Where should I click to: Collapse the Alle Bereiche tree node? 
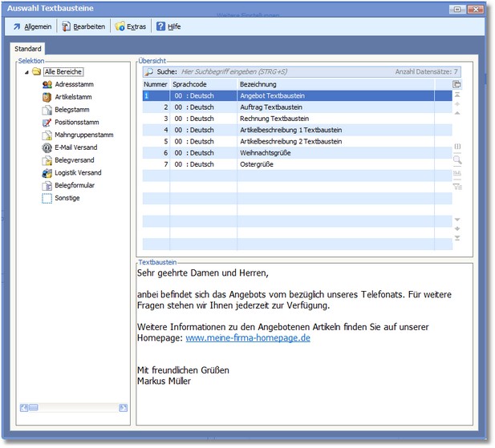(x=26, y=72)
